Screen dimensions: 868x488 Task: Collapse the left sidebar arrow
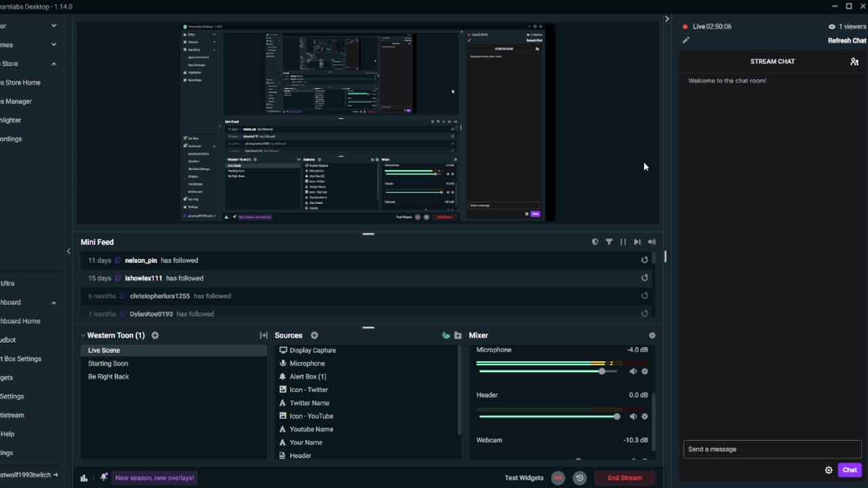[68, 251]
